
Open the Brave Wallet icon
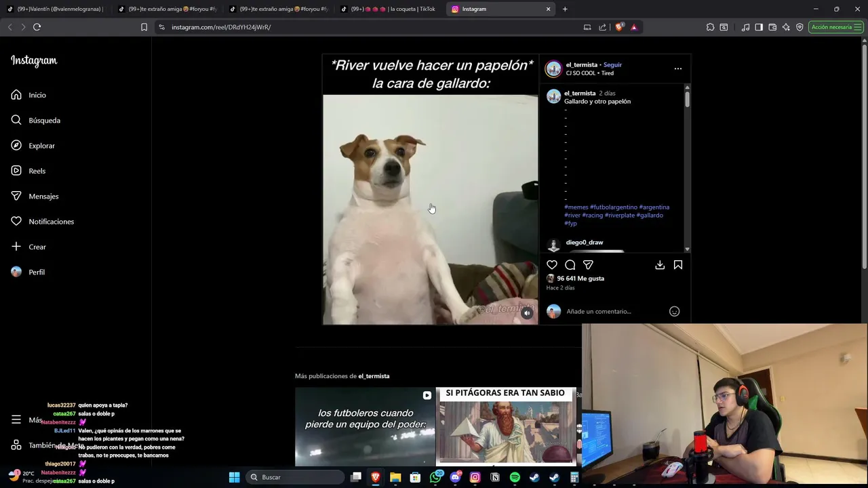(772, 27)
